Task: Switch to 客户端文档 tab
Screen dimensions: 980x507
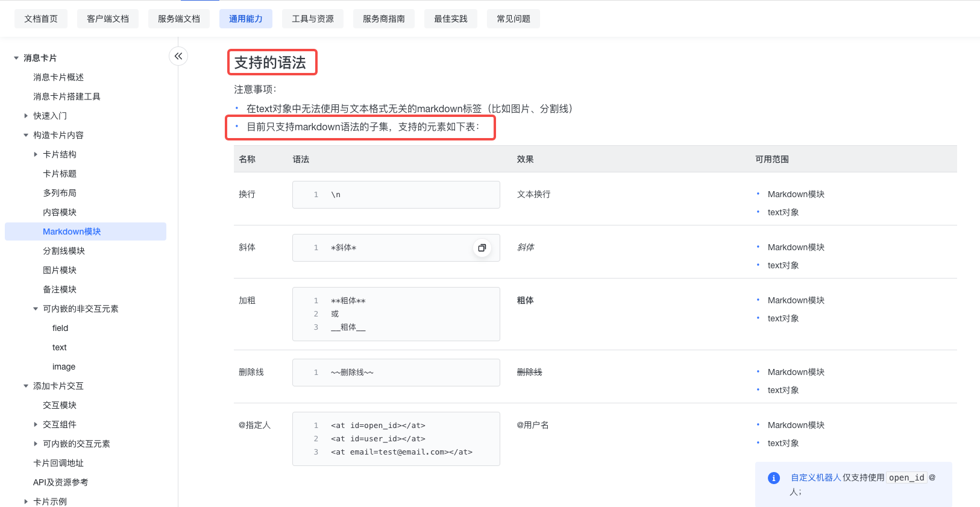Action: 108,19
